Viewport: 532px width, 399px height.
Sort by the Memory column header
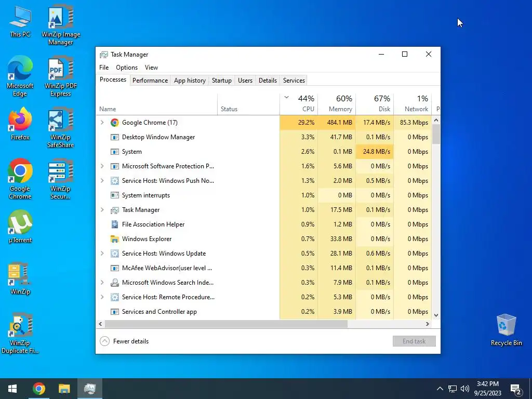click(337, 104)
